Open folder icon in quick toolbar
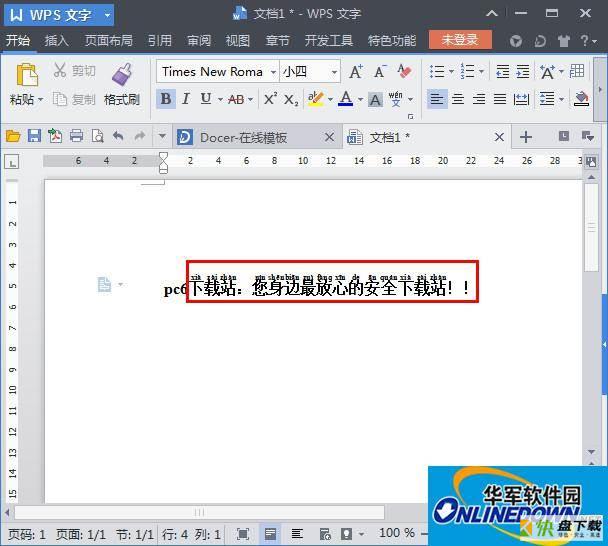This screenshot has height=546, width=608. click(x=13, y=136)
